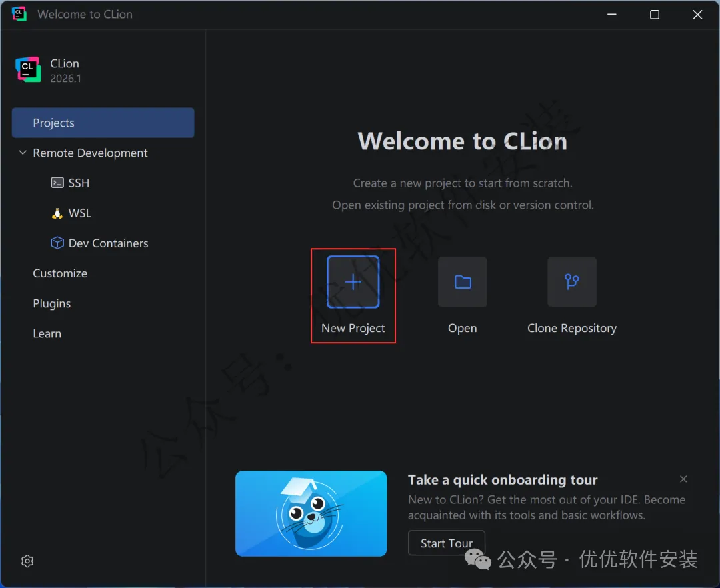Click the CLion title bar app icon
Image resolution: width=720 pixels, height=588 pixels.
[x=19, y=14]
